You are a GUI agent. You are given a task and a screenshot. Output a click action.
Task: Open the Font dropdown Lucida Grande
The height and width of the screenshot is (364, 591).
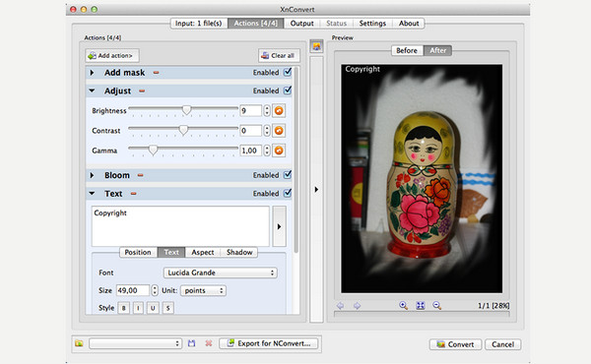pyautogui.click(x=221, y=273)
